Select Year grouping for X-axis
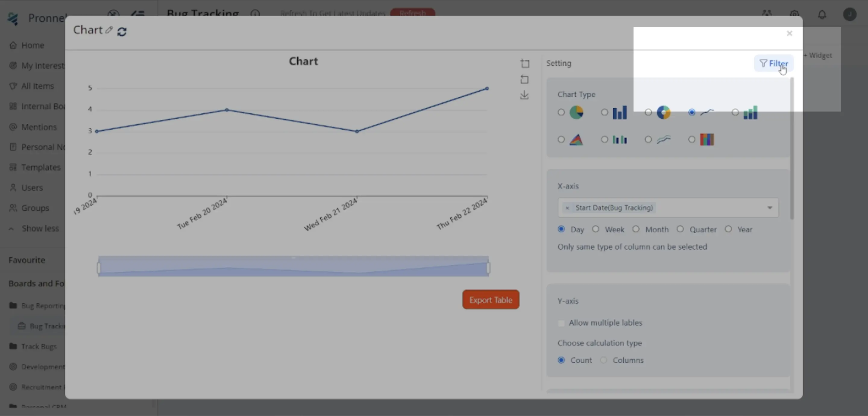 728,229
